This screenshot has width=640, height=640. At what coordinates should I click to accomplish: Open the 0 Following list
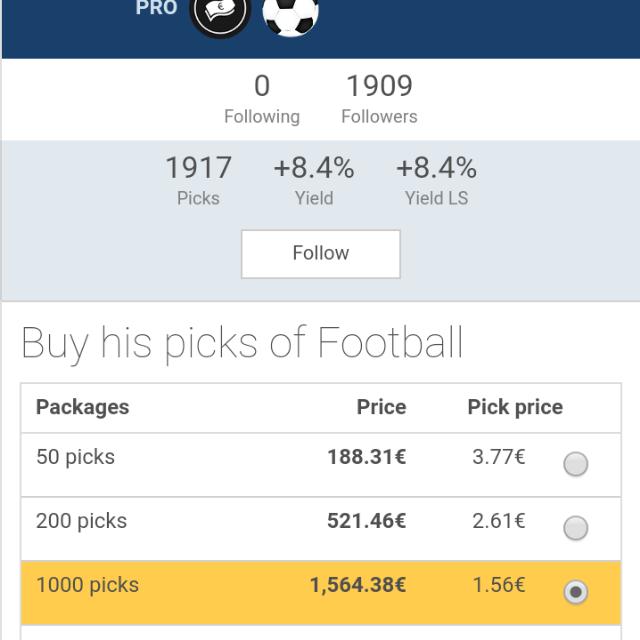262,99
